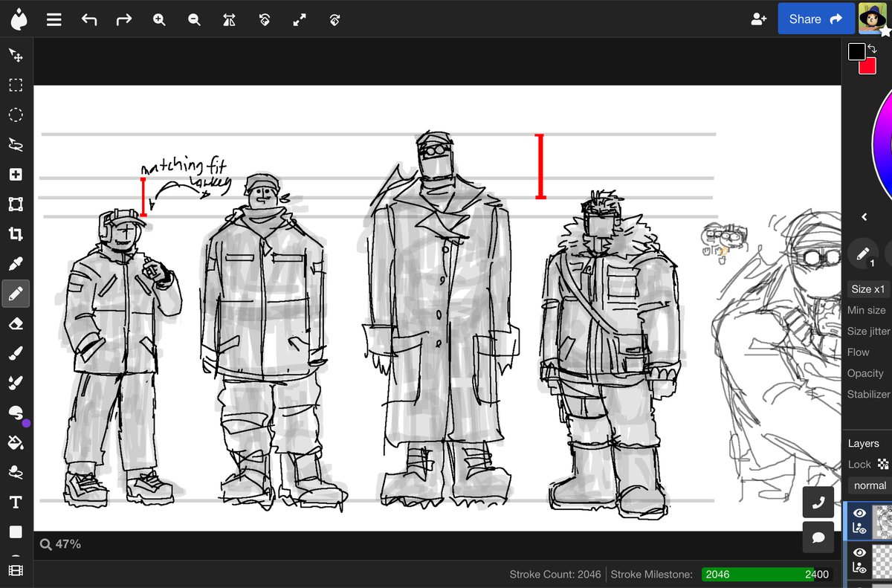Image resolution: width=892 pixels, height=588 pixels.
Task: Pick the red background color swatch
Action: 867,66
